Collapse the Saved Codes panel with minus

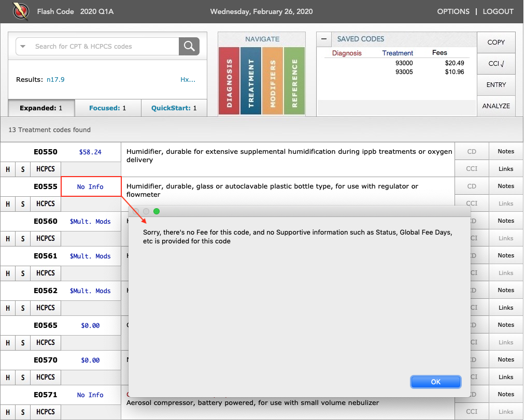324,39
